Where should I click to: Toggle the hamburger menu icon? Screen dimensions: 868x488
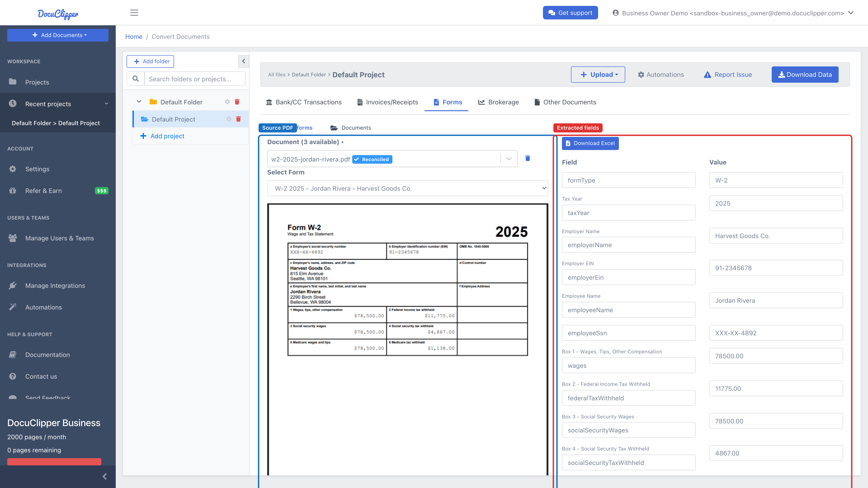click(134, 13)
